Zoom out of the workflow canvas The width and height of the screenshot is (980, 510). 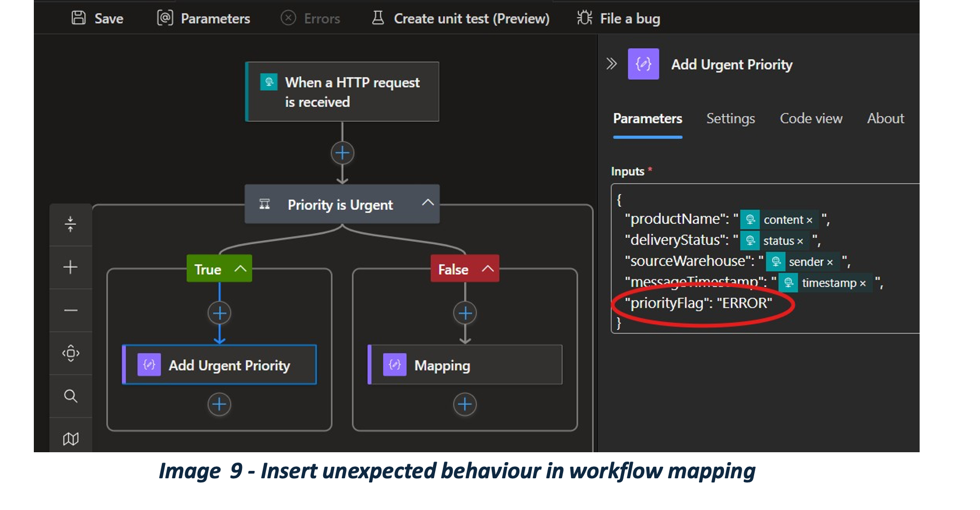70,310
